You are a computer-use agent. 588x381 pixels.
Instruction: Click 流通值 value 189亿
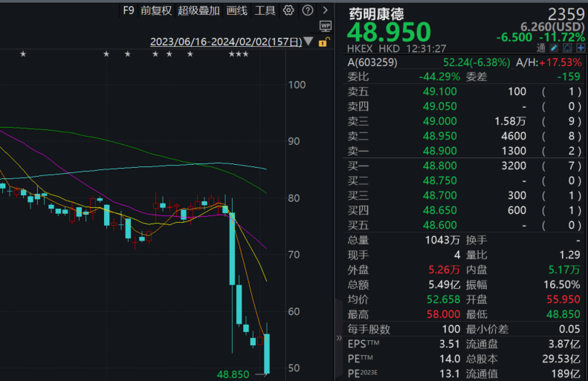click(566, 374)
